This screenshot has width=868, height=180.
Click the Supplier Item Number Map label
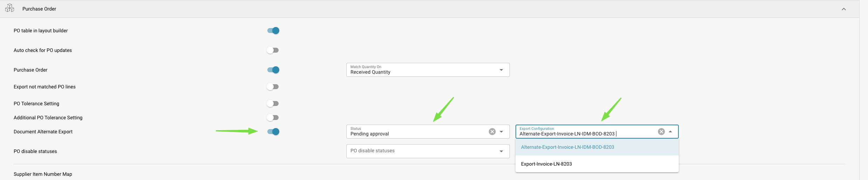(x=43, y=174)
